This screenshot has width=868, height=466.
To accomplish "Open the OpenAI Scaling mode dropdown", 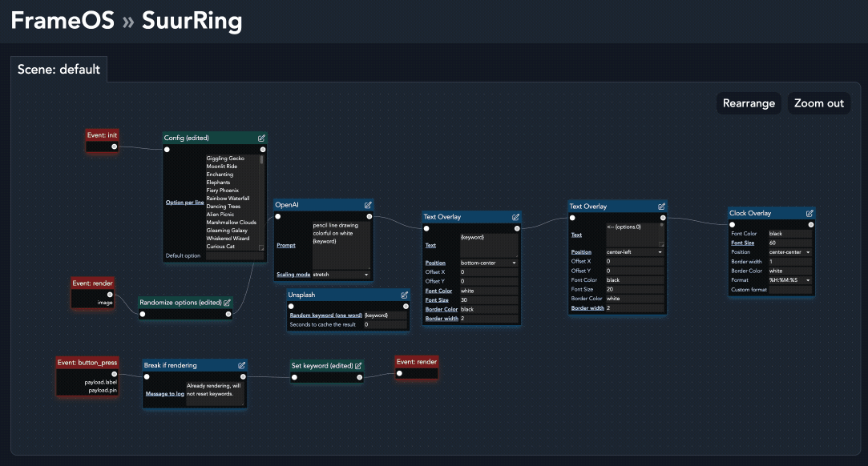I will (341, 275).
